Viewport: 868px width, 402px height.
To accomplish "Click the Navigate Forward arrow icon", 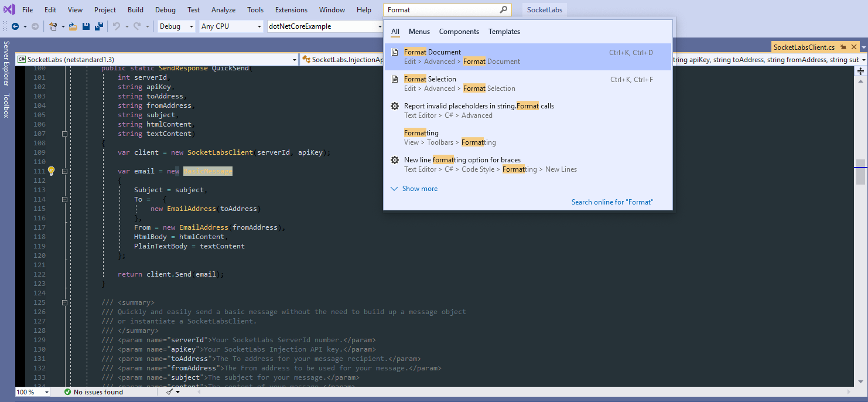I will [x=35, y=26].
